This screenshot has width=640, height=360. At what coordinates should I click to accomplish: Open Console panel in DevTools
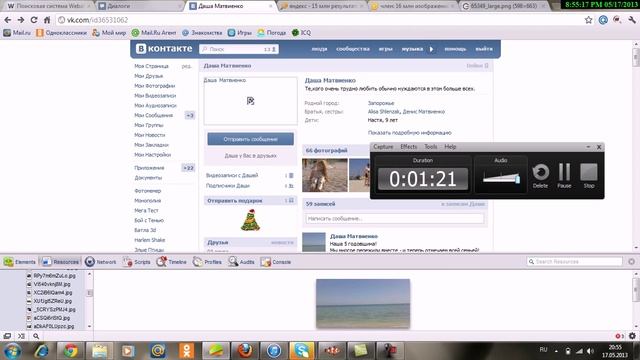(276, 262)
